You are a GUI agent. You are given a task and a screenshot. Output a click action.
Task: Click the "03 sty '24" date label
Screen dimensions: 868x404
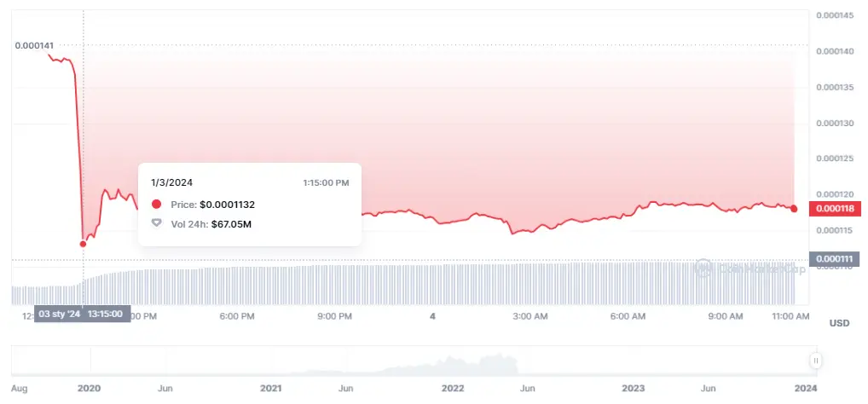[x=58, y=314]
